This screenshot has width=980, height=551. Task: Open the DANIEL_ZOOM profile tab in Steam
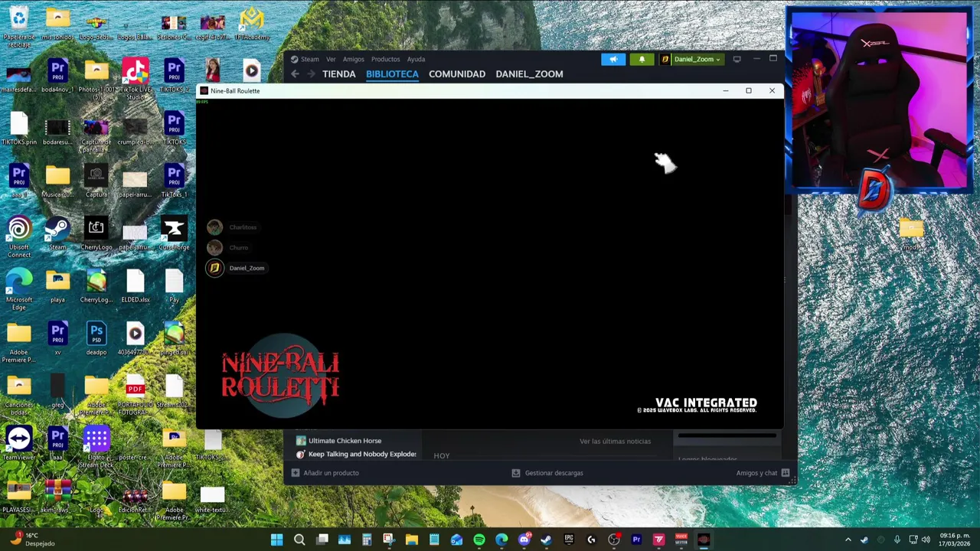coord(529,74)
